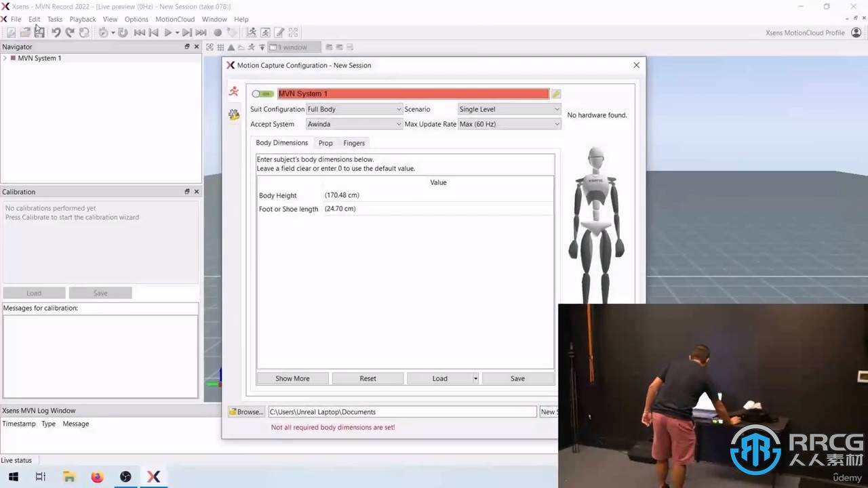Close the Calibration panel
Viewport: 868px width, 488px height.
(x=197, y=192)
